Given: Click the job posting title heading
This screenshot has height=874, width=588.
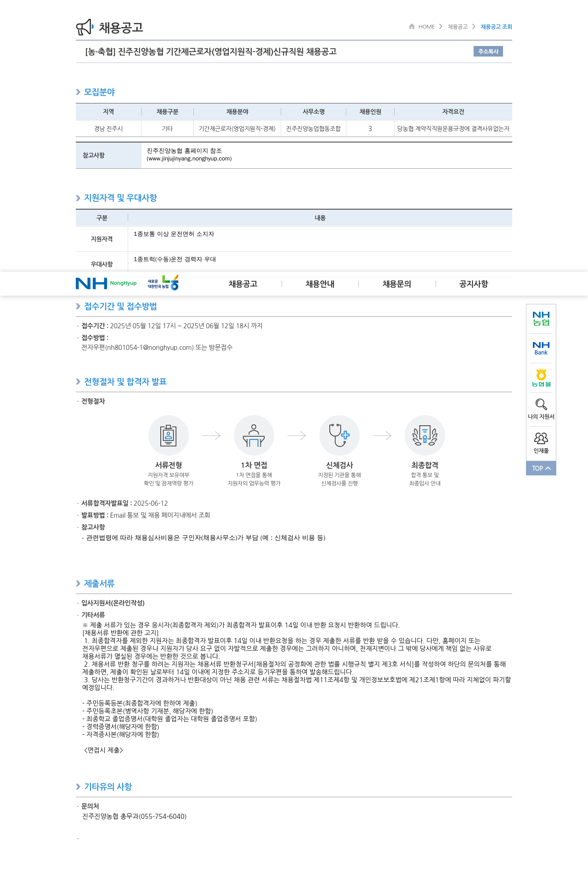Looking at the screenshot, I should [x=211, y=51].
